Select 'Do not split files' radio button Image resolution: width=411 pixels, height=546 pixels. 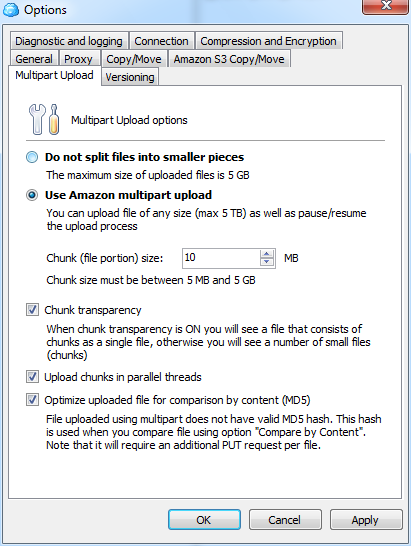coord(32,157)
